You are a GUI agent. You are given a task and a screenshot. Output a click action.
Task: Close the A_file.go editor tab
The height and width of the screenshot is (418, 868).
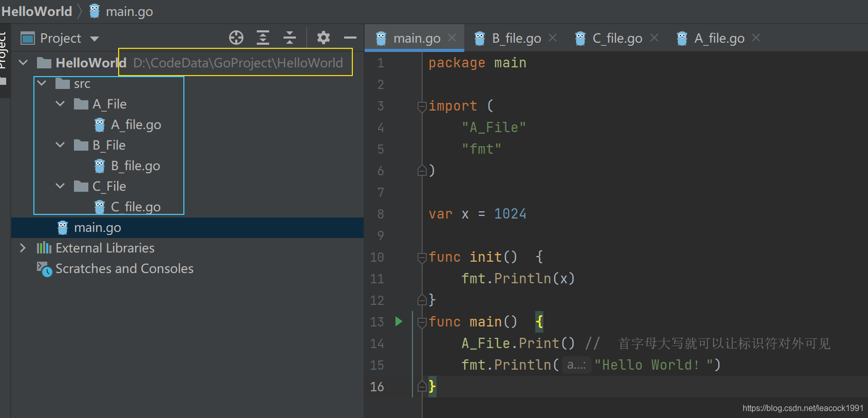point(756,38)
